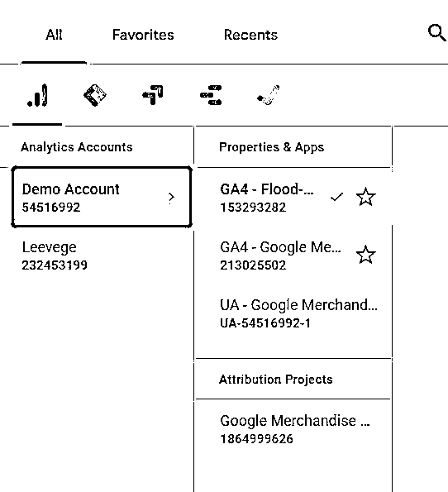This screenshot has height=492, width=448.
Task: Open GA4 - Flood property 153293282
Action: (x=293, y=198)
